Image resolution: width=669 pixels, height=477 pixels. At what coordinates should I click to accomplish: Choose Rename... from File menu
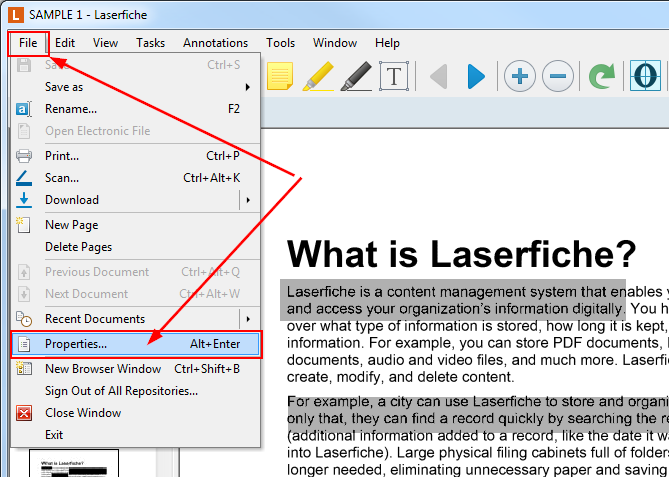coord(135,109)
